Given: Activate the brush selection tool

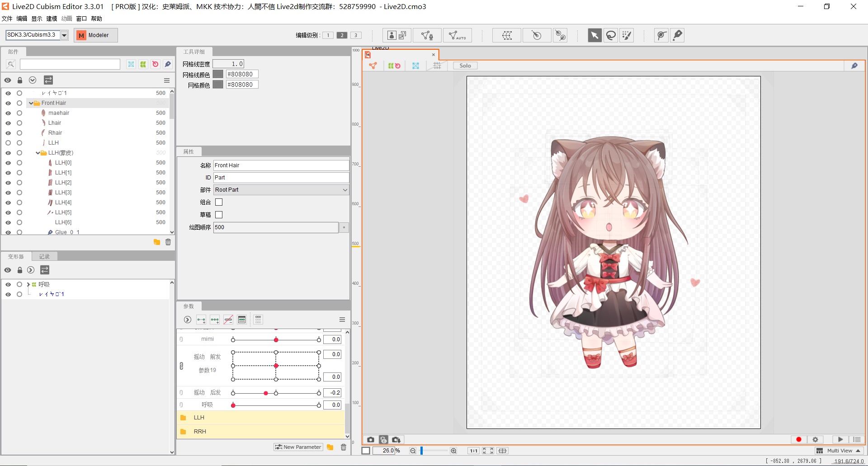Looking at the screenshot, I should [627, 35].
